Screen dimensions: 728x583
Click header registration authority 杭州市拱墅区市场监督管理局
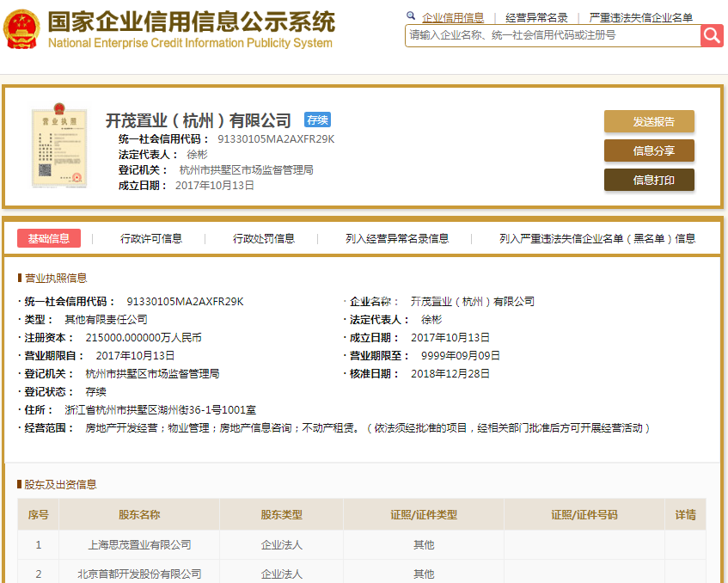click(246, 170)
